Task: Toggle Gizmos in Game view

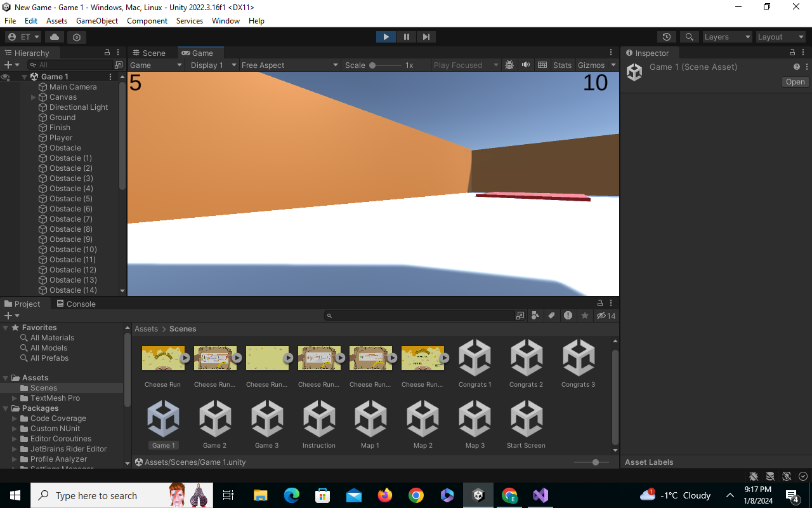Action: [x=591, y=65]
